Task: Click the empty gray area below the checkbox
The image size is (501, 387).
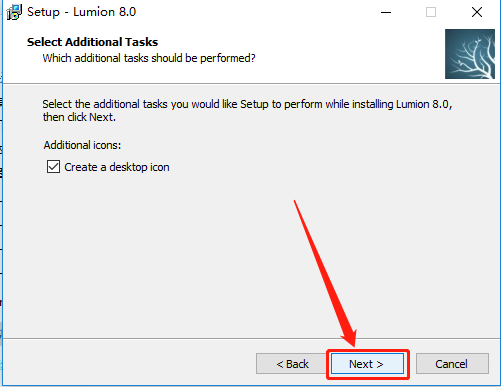Action: coord(167,253)
